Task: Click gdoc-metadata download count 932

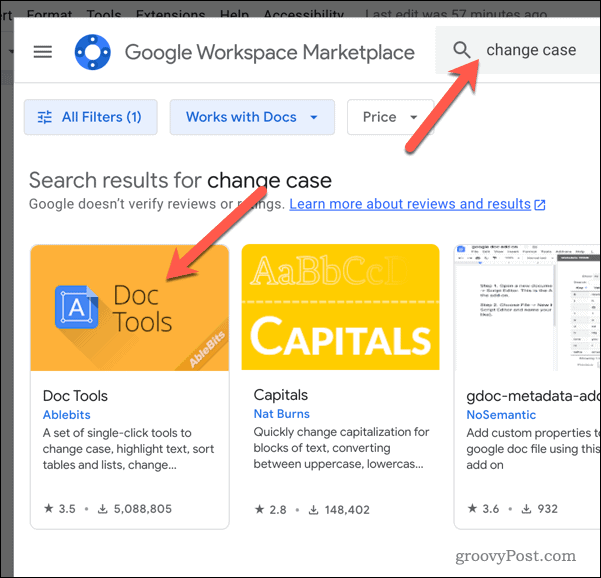Action: (540, 509)
